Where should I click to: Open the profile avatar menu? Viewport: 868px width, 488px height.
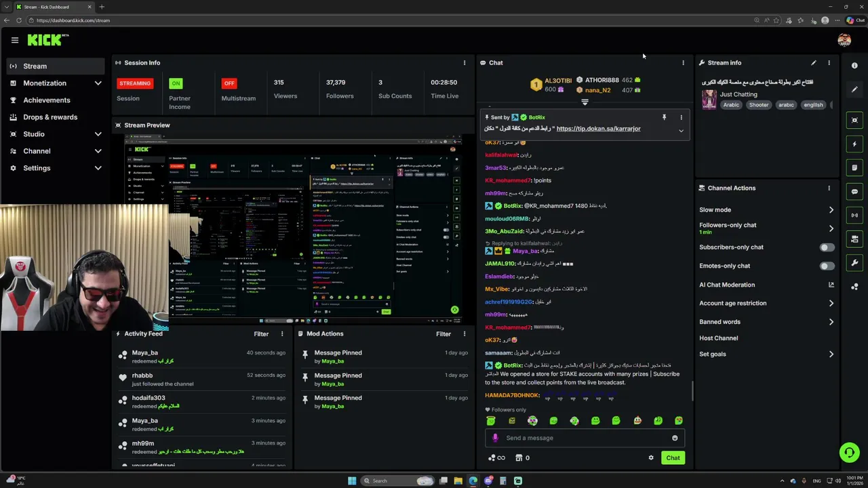(x=844, y=40)
